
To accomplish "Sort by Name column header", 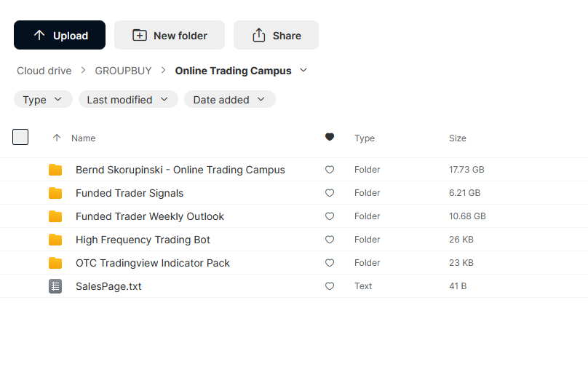I will point(83,138).
